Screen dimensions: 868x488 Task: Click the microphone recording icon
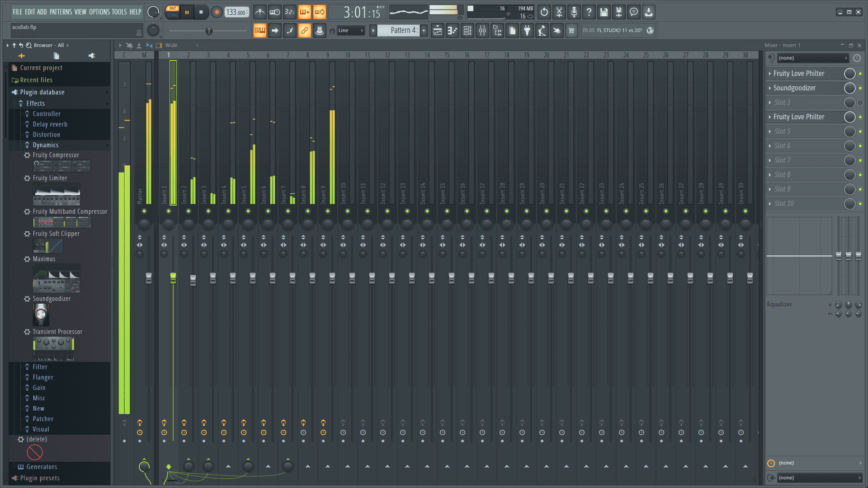tap(574, 12)
